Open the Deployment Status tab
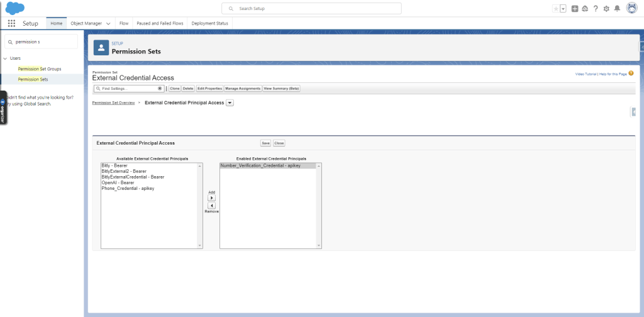Screen dimensions: 644x317 point(209,23)
